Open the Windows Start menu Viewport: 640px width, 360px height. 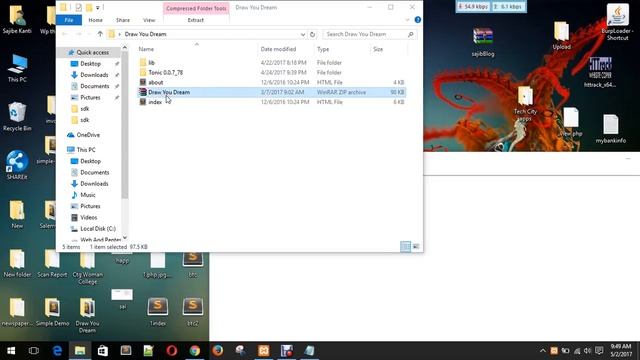(x=11, y=351)
